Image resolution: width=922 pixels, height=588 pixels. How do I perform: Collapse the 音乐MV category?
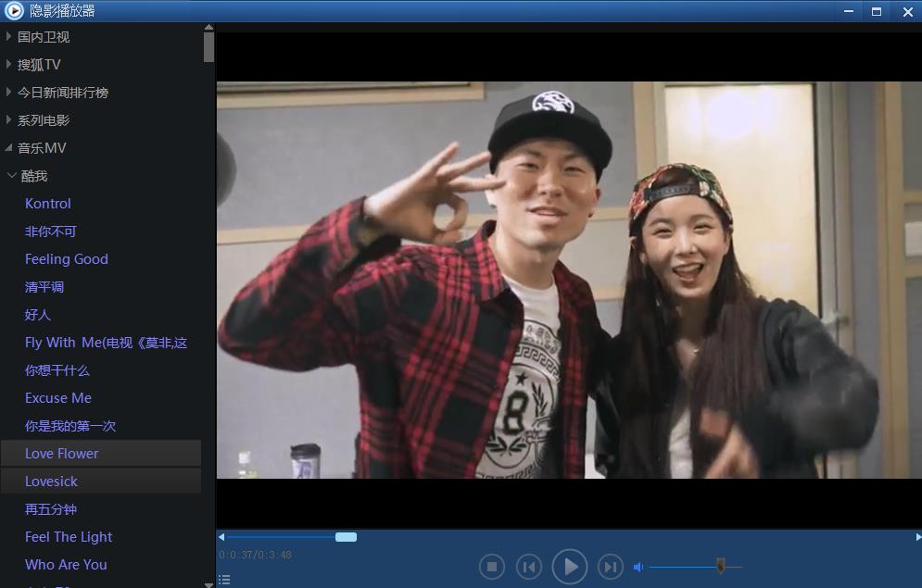[9, 148]
